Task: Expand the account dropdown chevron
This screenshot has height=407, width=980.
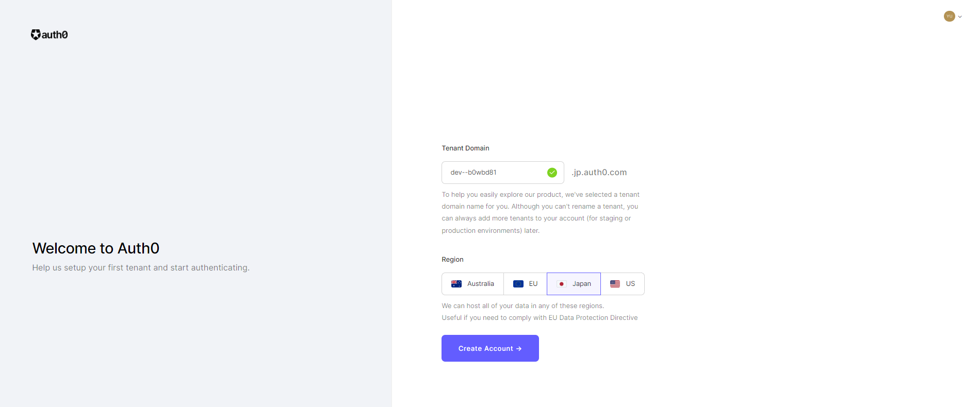Action: pos(960,17)
